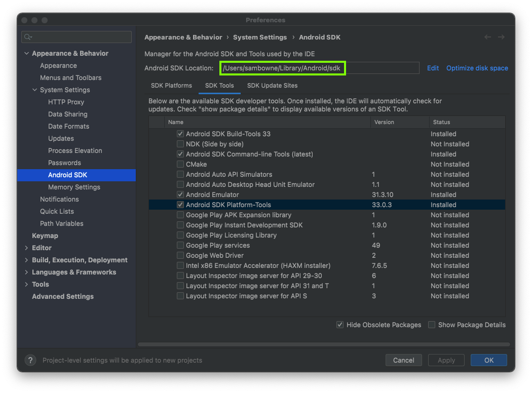Screen dimensions: 532x393
Task: Click the forward navigation arrow
Action: coord(501,37)
